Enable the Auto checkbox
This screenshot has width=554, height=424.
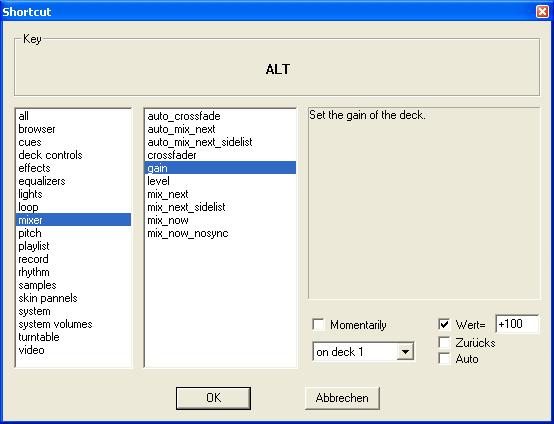(444, 358)
